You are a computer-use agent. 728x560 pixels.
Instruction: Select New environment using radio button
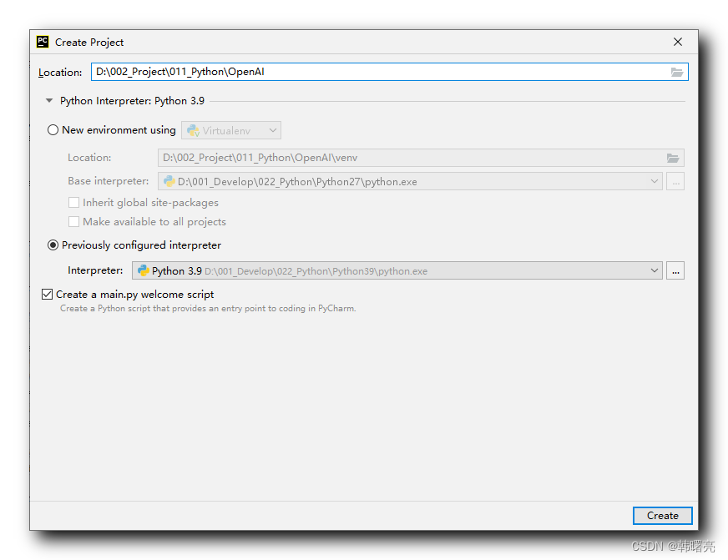(53, 130)
